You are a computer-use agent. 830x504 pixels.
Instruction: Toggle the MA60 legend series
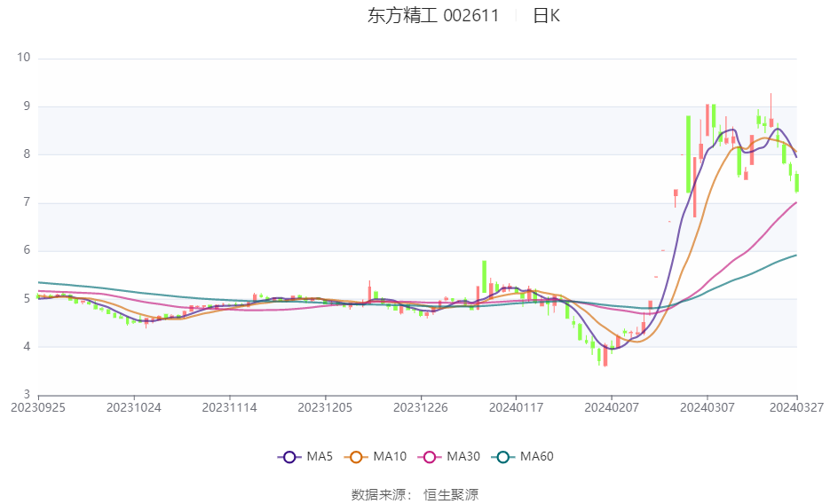tap(523, 456)
